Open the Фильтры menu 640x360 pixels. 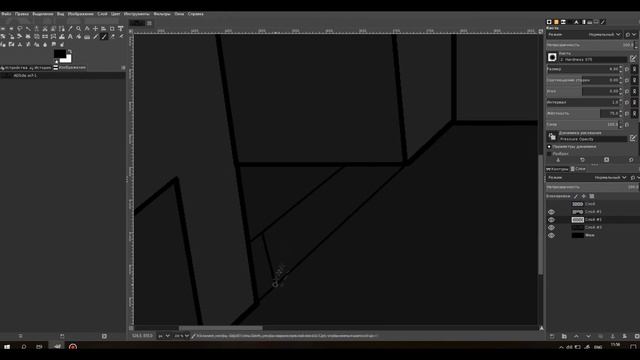tap(162, 14)
